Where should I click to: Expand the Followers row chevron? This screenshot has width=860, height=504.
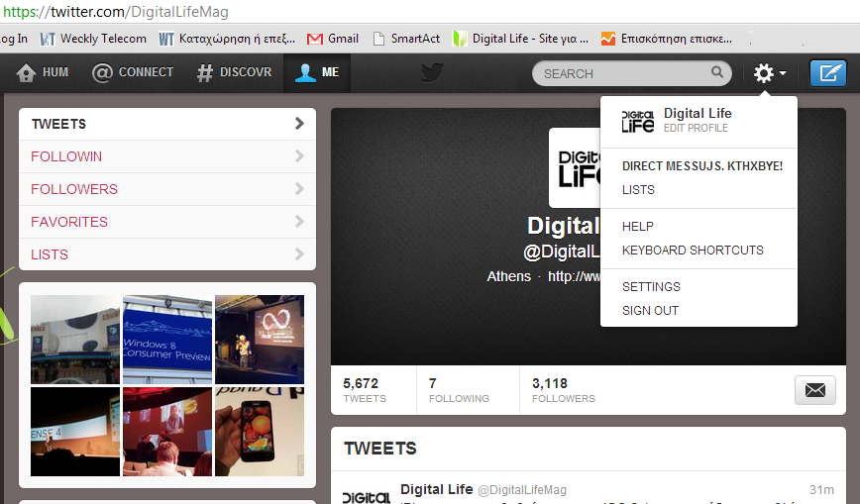pyautogui.click(x=299, y=189)
